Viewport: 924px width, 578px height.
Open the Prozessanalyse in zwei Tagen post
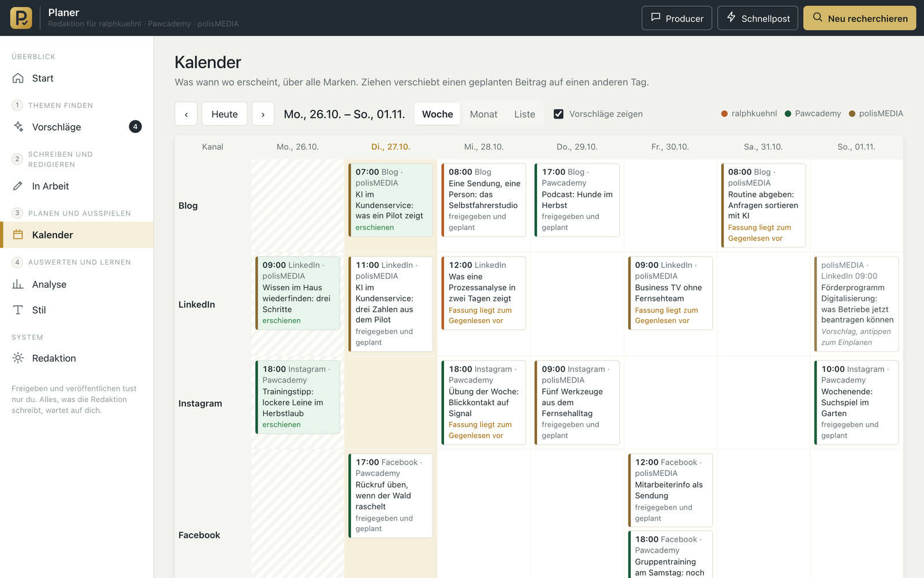483,293
